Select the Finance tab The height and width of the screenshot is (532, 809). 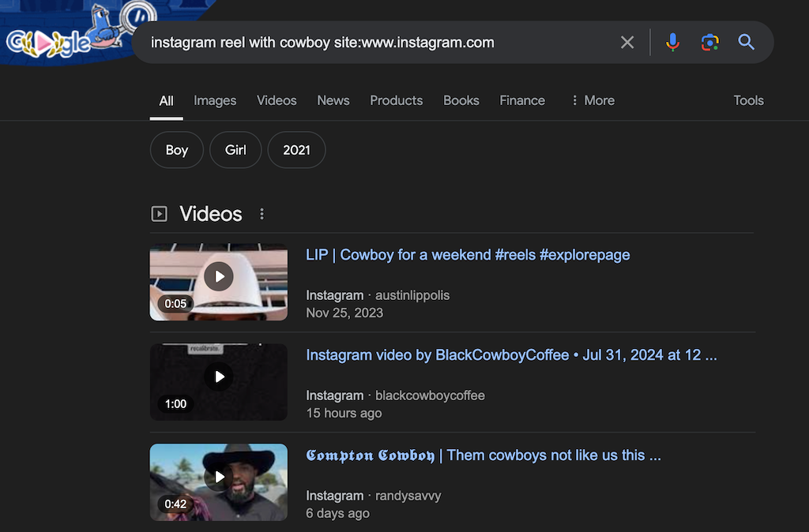tap(521, 100)
